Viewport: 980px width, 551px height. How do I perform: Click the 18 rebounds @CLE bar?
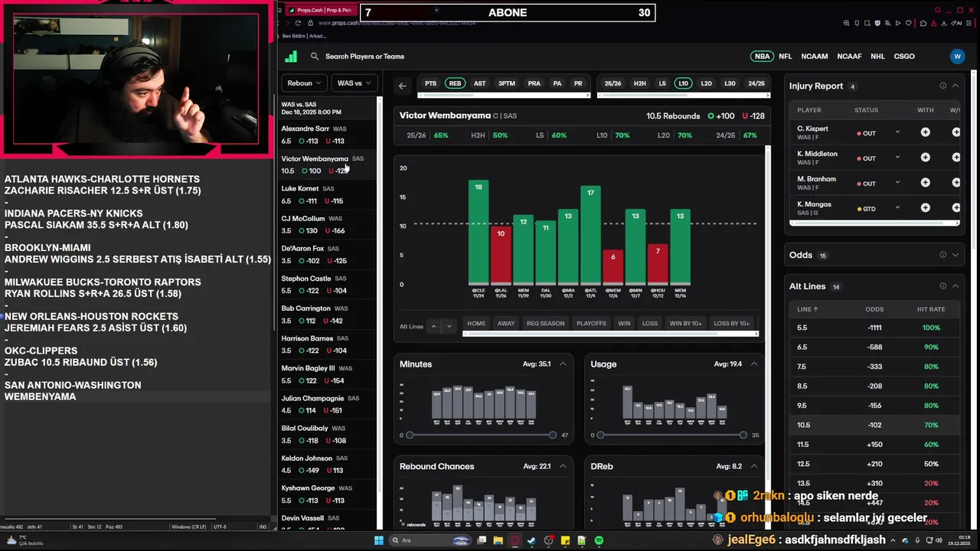479,232
